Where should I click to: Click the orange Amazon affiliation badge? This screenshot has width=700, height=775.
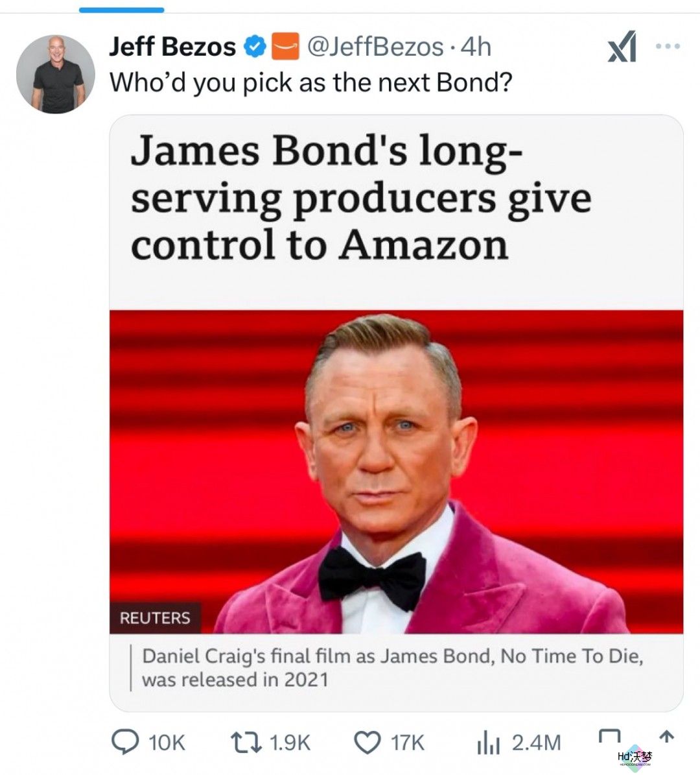click(286, 47)
